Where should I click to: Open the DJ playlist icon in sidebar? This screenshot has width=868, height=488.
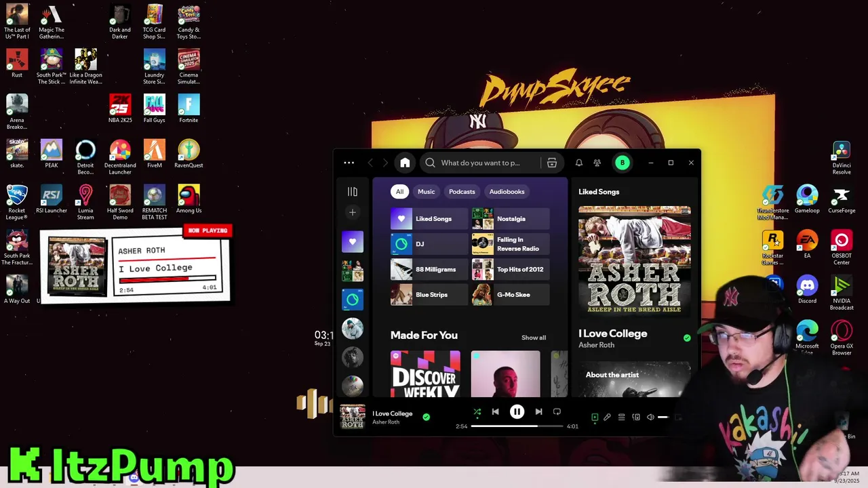(353, 300)
